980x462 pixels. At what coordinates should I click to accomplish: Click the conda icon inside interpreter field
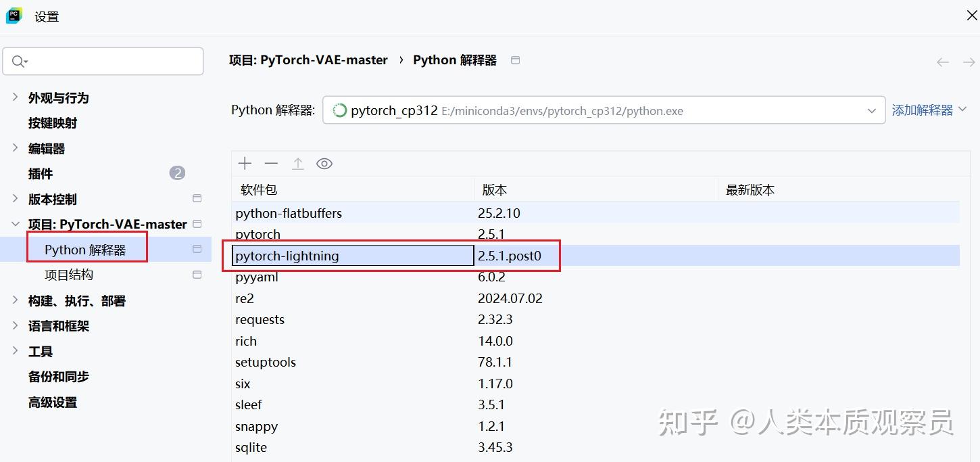coord(339,110)
